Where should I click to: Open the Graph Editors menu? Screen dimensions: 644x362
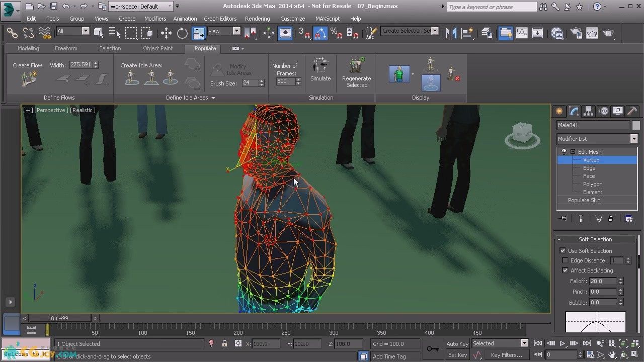point(220,19)
